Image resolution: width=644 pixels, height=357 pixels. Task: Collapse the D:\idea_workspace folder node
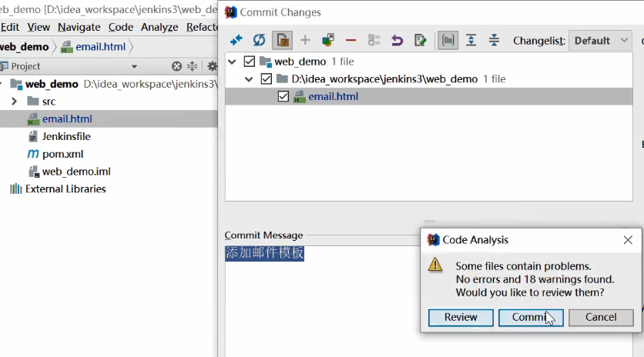249,79
